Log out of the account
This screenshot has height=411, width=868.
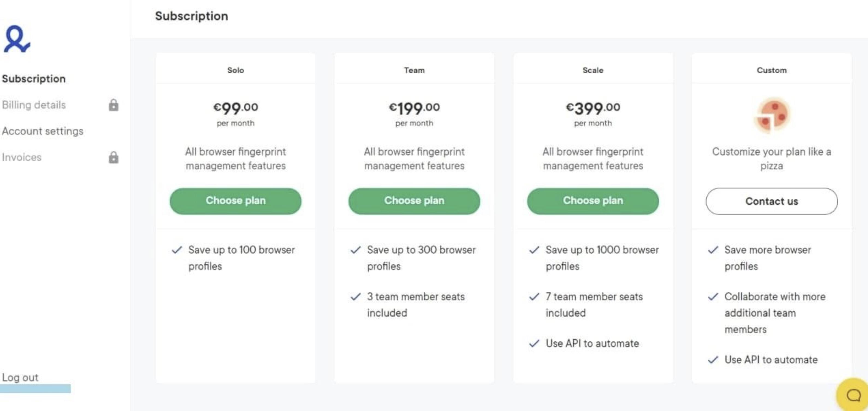20,378
